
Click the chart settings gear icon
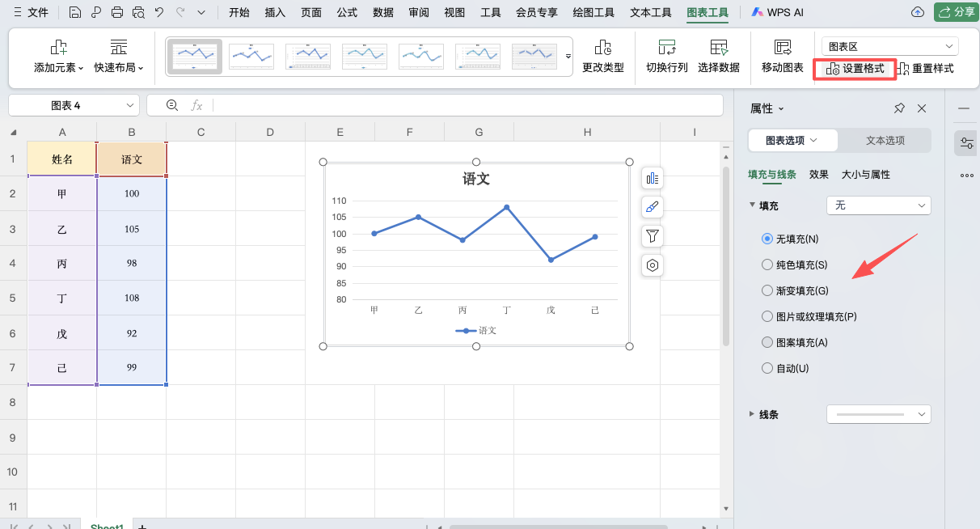point(652,264)
